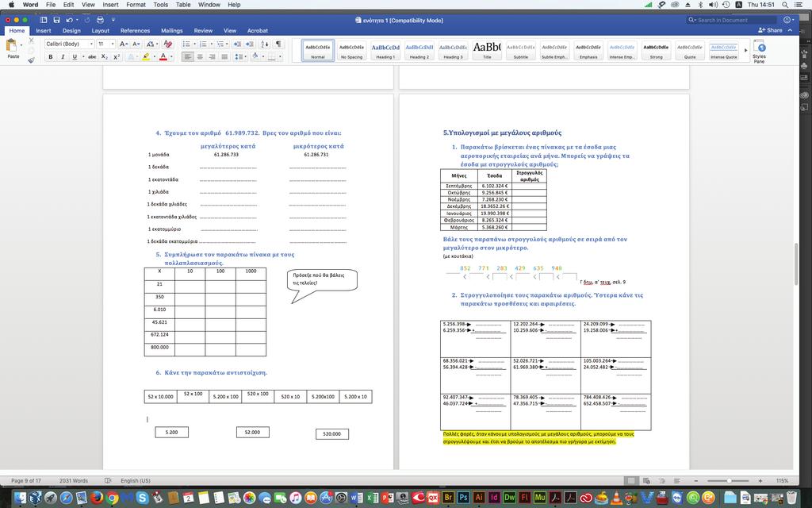The height and width of the screenshot is (508, 812).
Task: Center align the text
Action: coord(200,57)
